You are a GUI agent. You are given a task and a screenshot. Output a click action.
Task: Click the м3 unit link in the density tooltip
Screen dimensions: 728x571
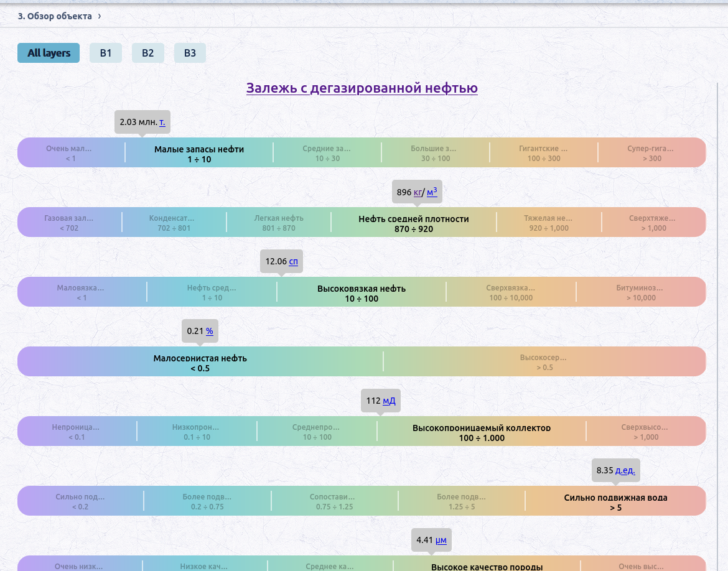tap(432, 191)
